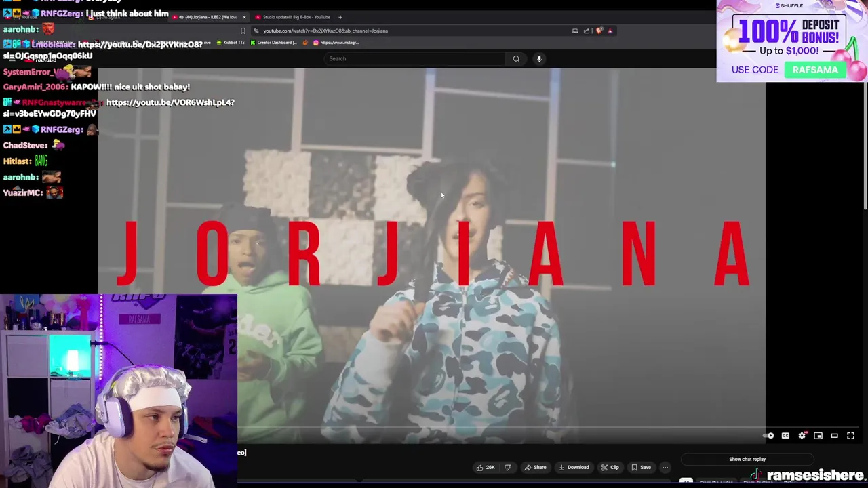Focus the YouTube Search field
Viewport: 868px width, 488px height.
point(415,58)
